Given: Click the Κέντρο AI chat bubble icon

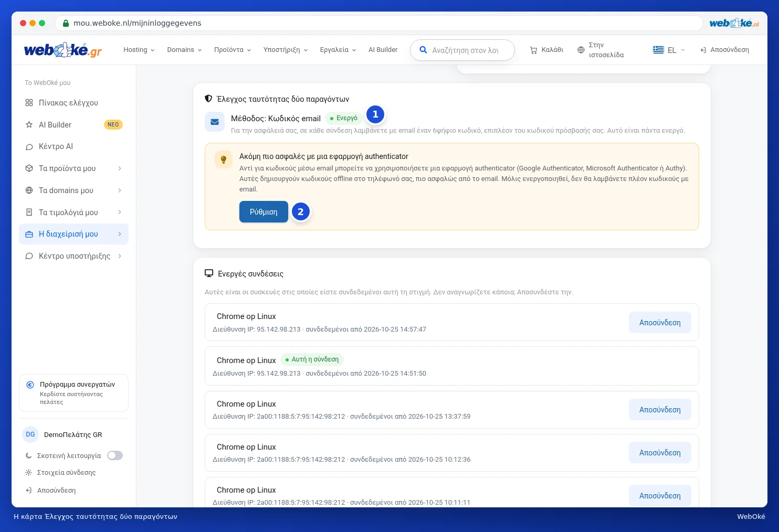Looking at the screenshot, I should (x=29, y=147).
